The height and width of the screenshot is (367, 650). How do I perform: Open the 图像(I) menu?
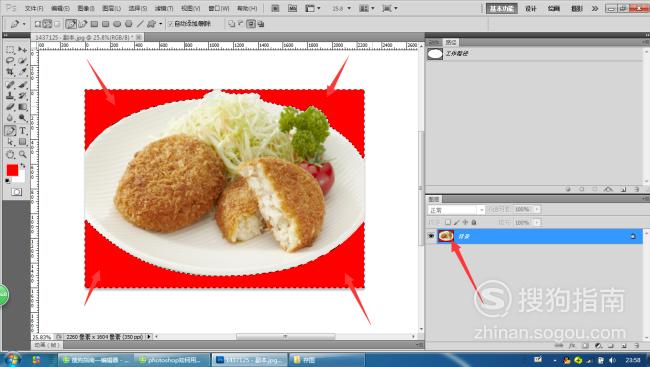tap(86, 8)
